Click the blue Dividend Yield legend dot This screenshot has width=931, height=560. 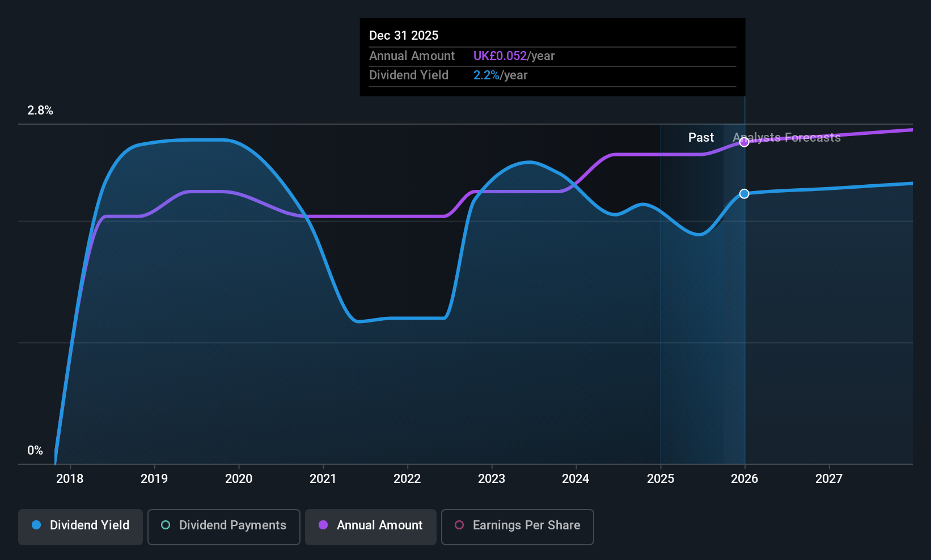pyautogui.click(x=36, y=525)
